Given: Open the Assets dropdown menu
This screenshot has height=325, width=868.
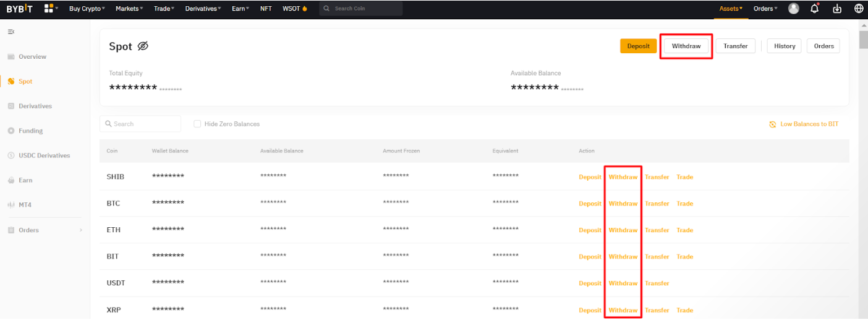Looking at the screenshot, I should [x=731, y=9].
